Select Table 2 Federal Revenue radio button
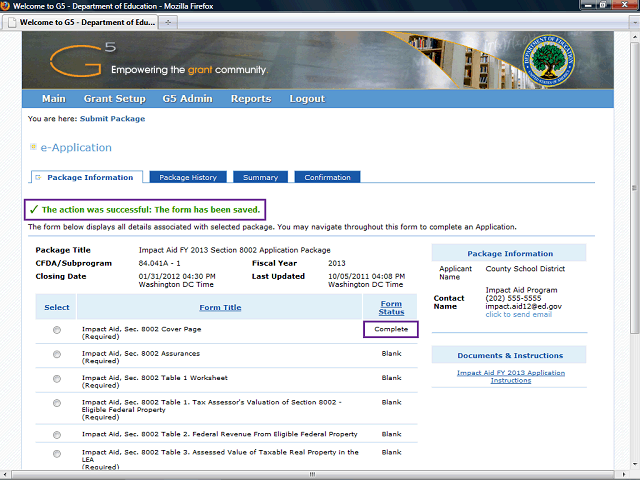Viewport: 640px width, 480px height. 56,434
